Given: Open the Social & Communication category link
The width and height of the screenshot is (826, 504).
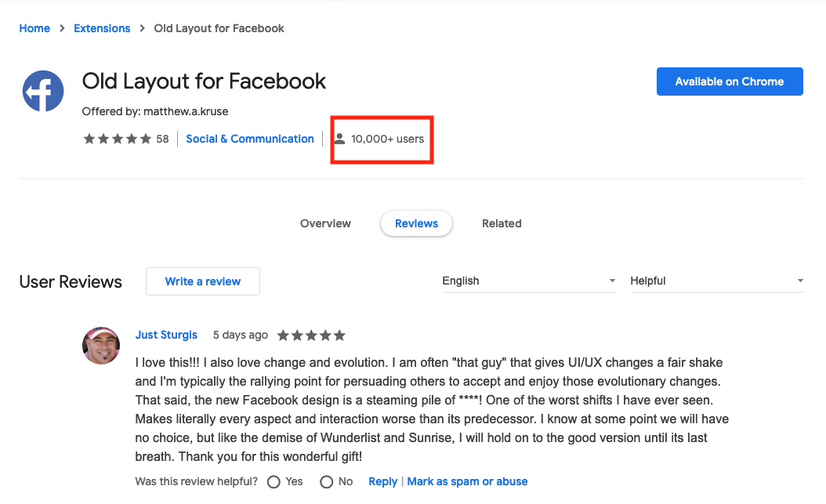Looking at the screenshot, I should (250, 139).
